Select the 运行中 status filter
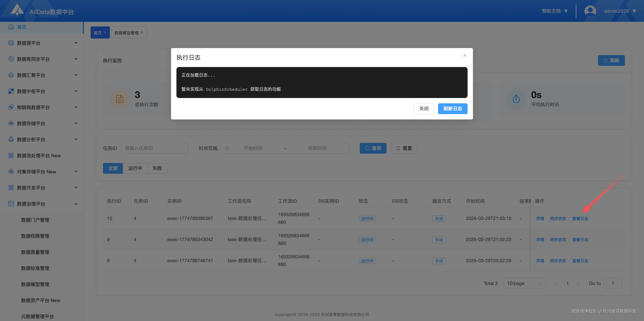 coord(135,168)
